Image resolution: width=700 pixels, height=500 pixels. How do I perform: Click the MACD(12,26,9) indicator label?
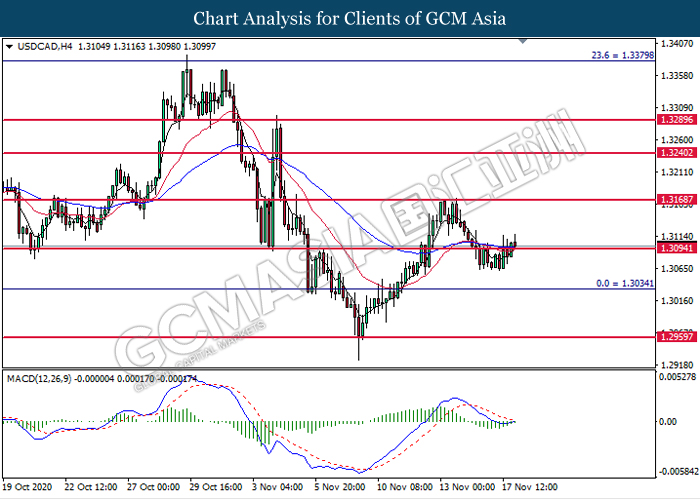click(39, 379)
